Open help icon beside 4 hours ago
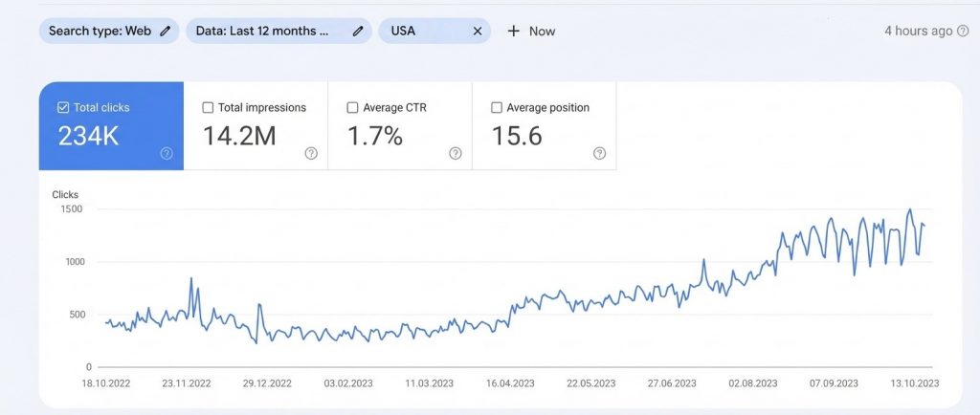Screen dimensions: 980x415 tap(962, 31)
